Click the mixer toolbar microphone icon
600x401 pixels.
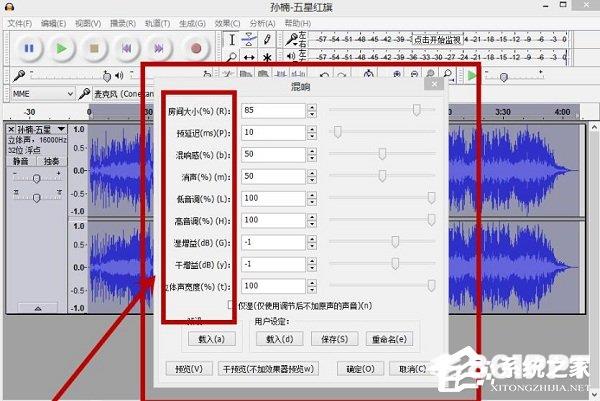(x=18, y=75)
